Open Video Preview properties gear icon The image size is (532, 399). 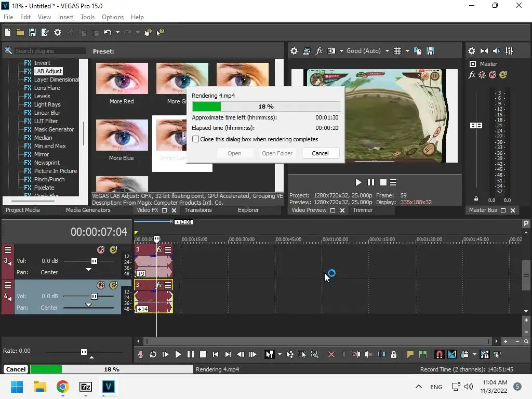(x=294, y=51)
